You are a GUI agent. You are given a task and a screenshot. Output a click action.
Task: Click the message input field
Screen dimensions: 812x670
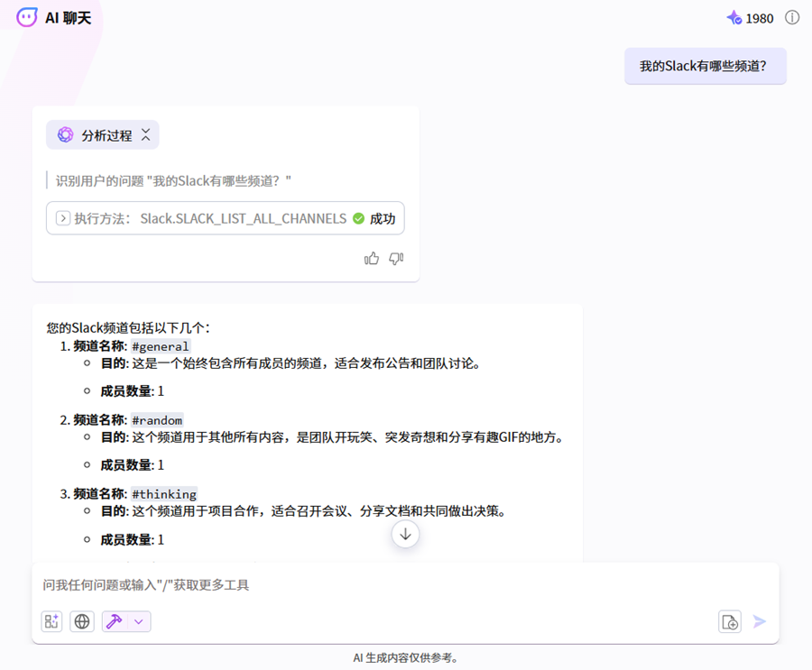pyautogui.click(x=397, y=585)
